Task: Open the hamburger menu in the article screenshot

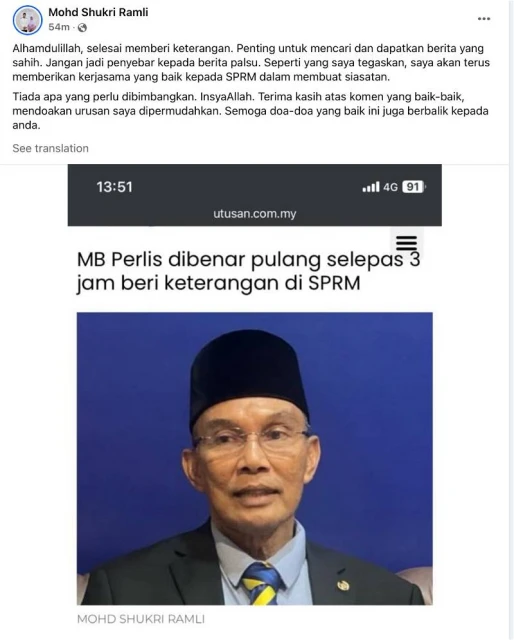Action: click(x=406, y=243)
